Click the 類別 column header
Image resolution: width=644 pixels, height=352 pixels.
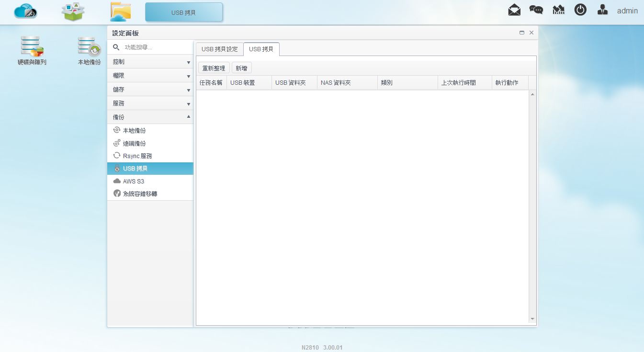(407, 83)
